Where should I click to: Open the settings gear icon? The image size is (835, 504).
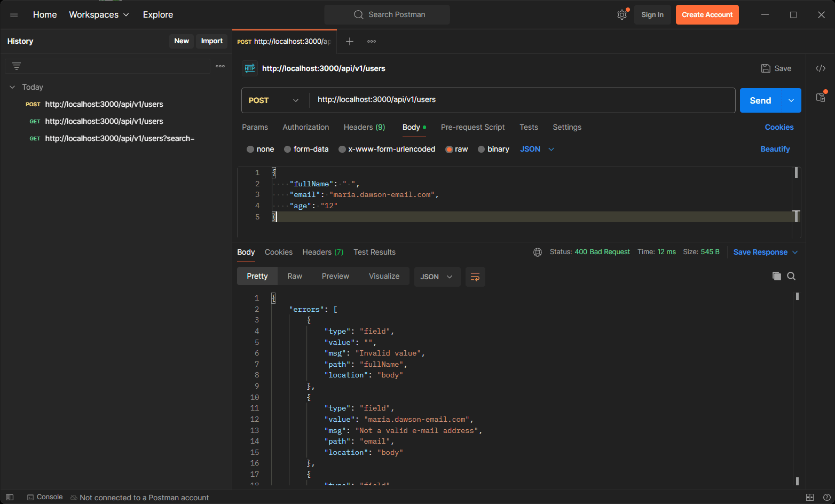[621, 15]
